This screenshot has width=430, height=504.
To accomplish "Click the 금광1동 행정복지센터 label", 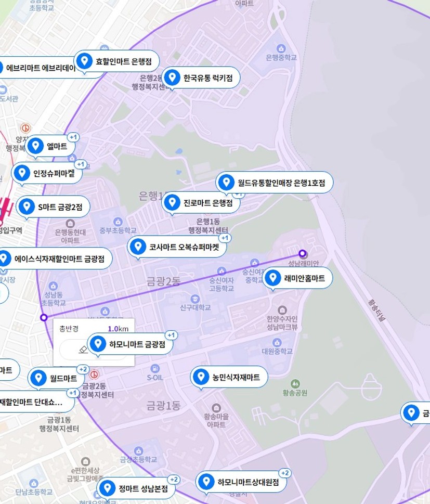I will [x=59, y=424].
